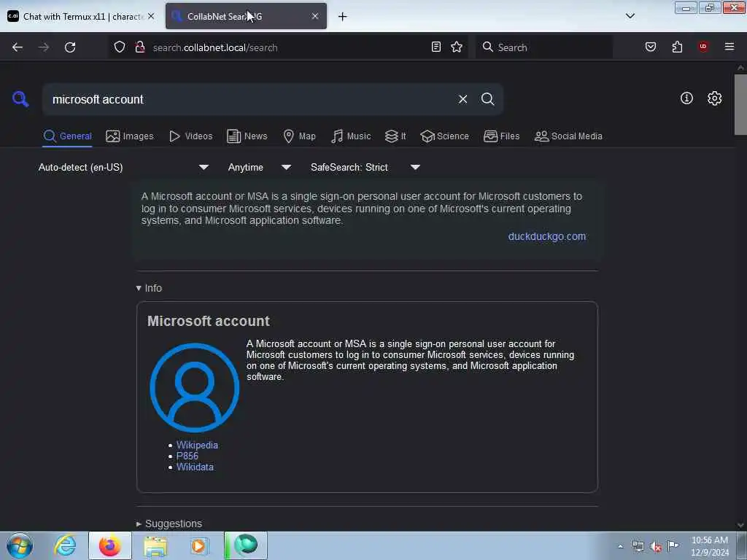This screenshot has height=560, width=747.
Task: Switch to Music search category
Action: pyautogui.click(x=351, y=136)
